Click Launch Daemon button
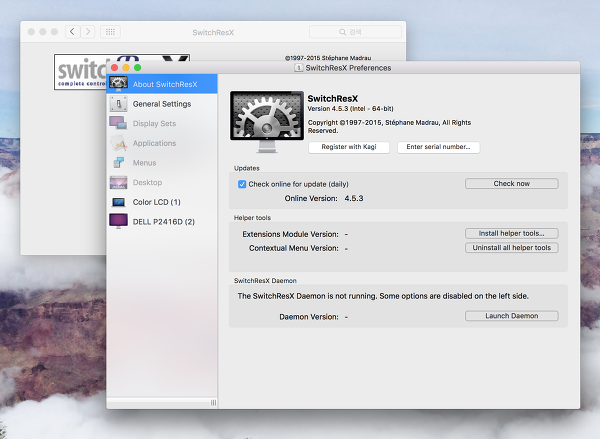Viewport: 600px width, 439px height. pyautogui.click(x=512, y=316)
